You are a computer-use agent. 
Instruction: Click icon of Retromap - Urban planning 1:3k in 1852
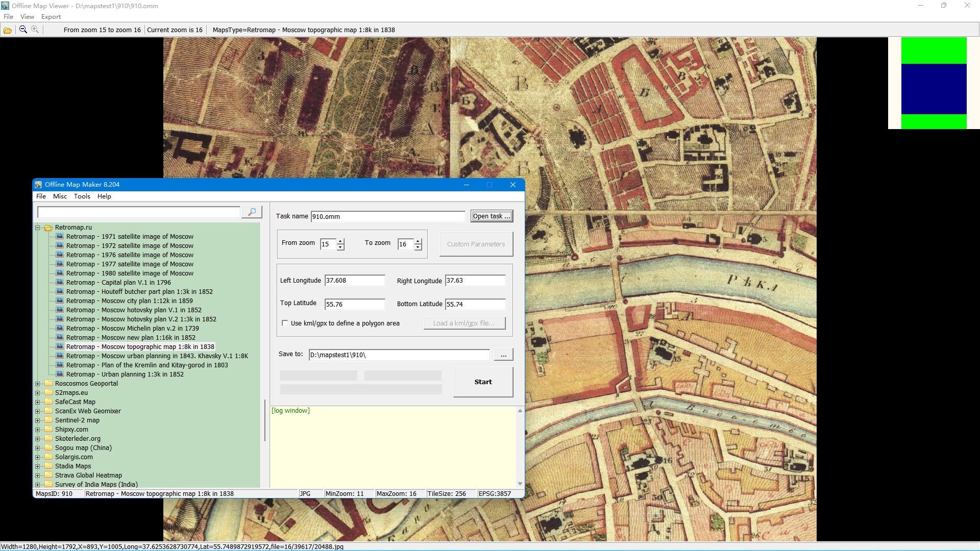point(60,374)
